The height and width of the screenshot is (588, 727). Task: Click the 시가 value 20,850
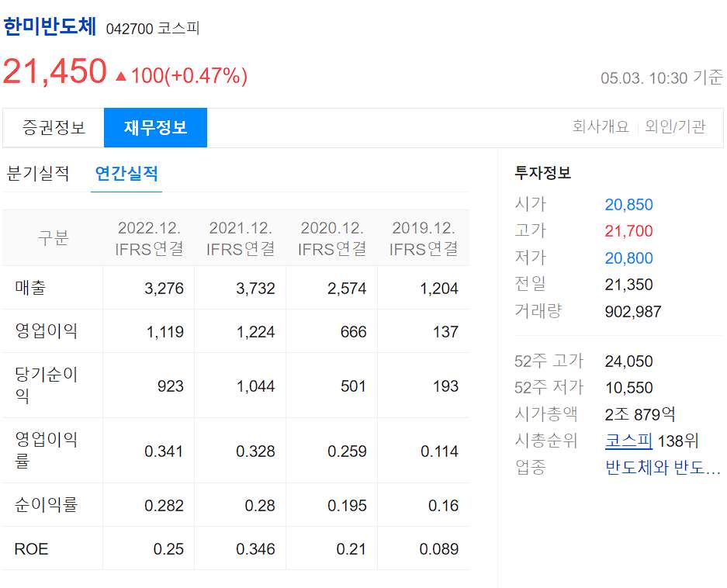628,204
